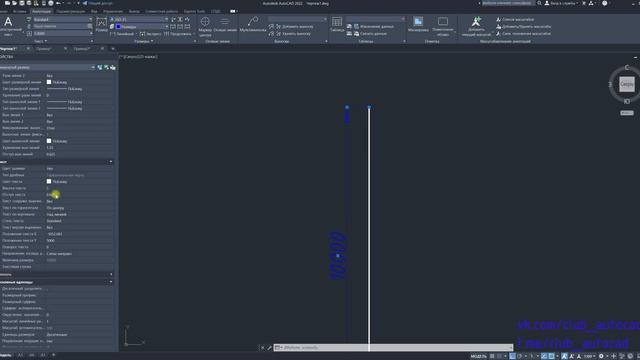The height and width of the screenshot is (360, 640).
Task: Expand the Text panel flyout
Action: coord(40,41)
